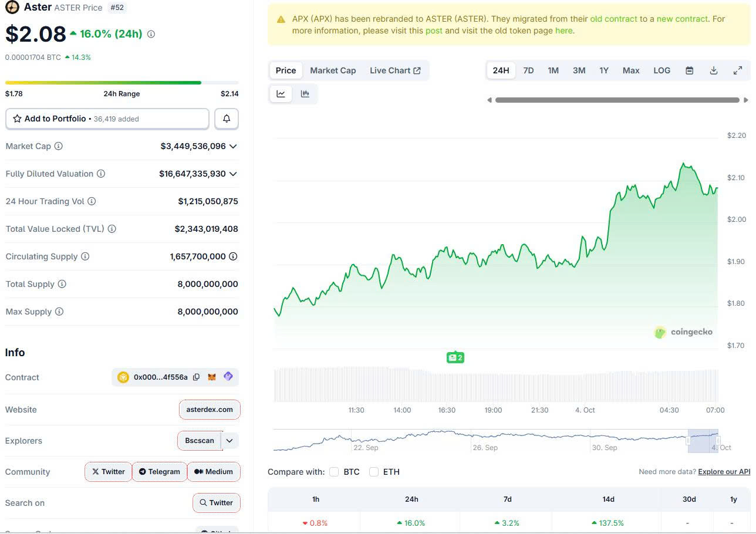Viewport: 756px width, 534px height.
Task: Enable the BTC comparison checkbox
Action: point(333,471)
